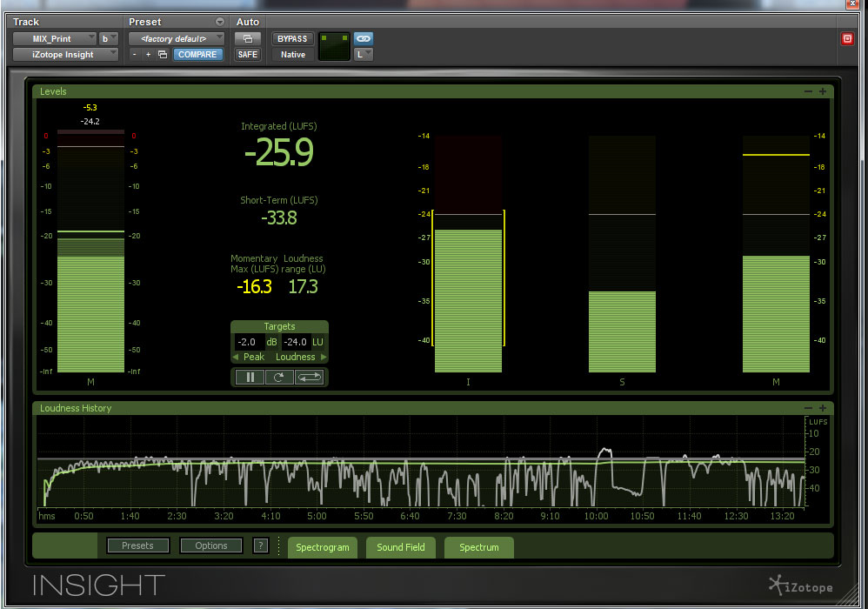Edit the Peak target value -2.0
868x609 pixels.
click(249, 342)
